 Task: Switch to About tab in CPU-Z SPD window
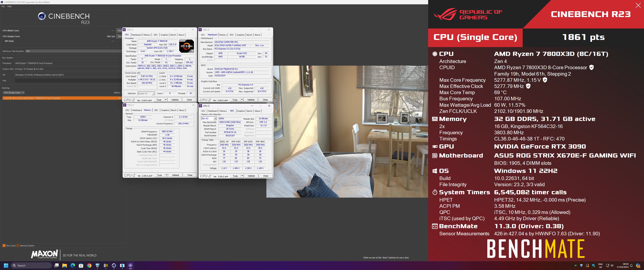click(x=257, y=111)
